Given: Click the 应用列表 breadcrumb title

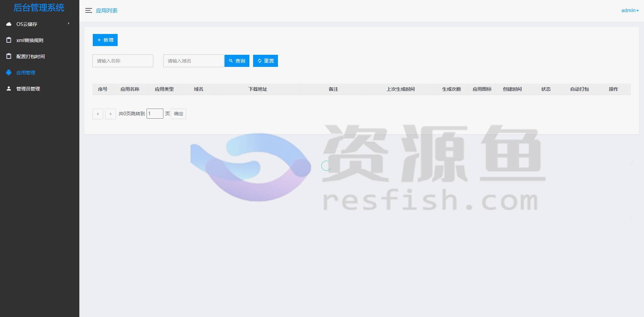Looking at the screenshot, I should coord(107,10).
